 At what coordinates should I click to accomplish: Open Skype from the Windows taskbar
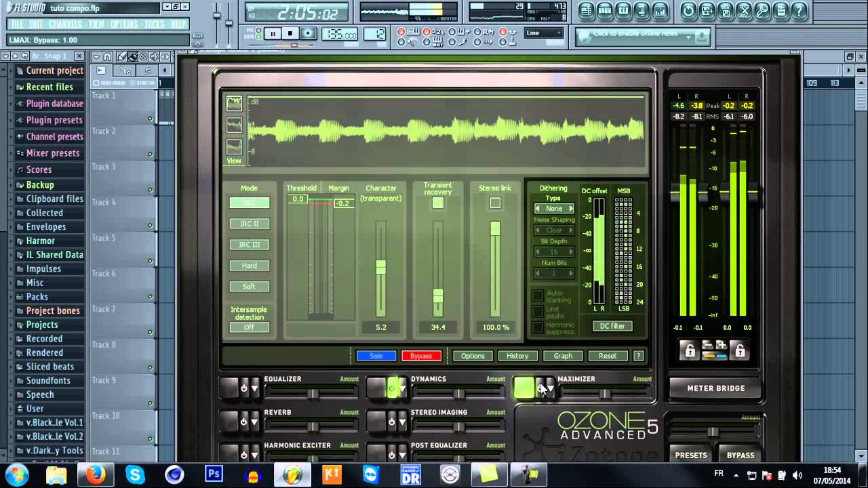click(x=136, y=474)
